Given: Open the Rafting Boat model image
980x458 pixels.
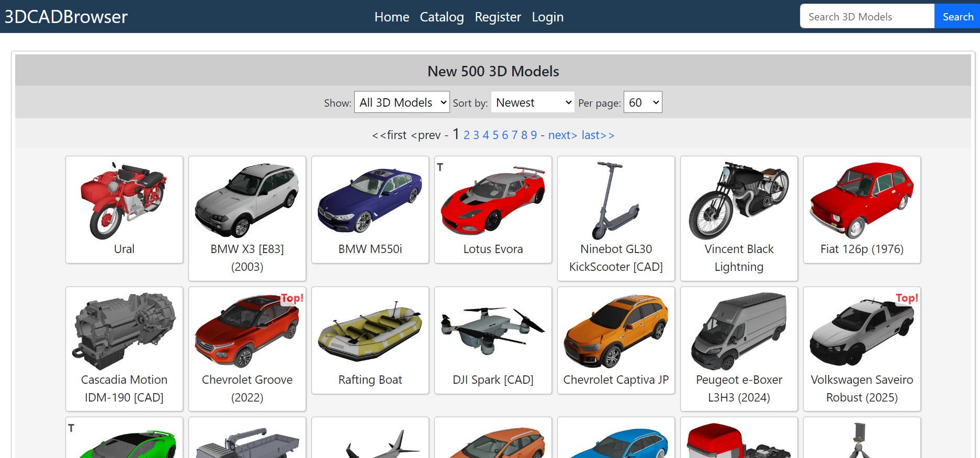Looking at the screenshot, I should (x=370, y=331).
